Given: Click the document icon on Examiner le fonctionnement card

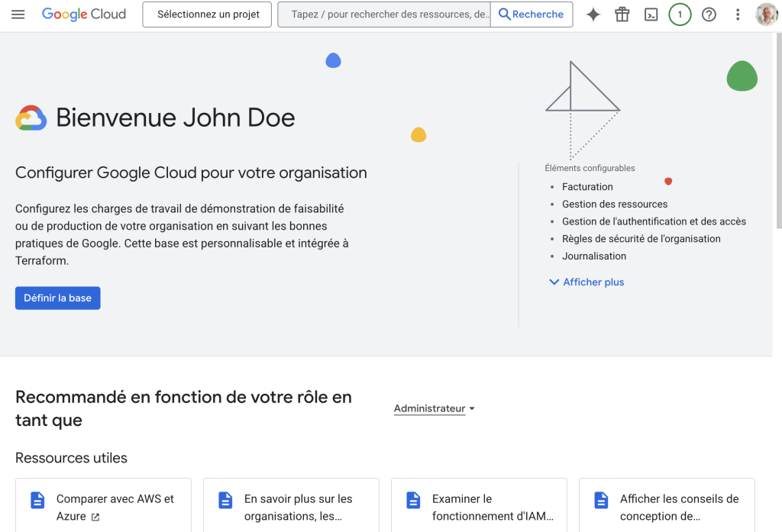Looking at the screenshot, I should (413, 500).
